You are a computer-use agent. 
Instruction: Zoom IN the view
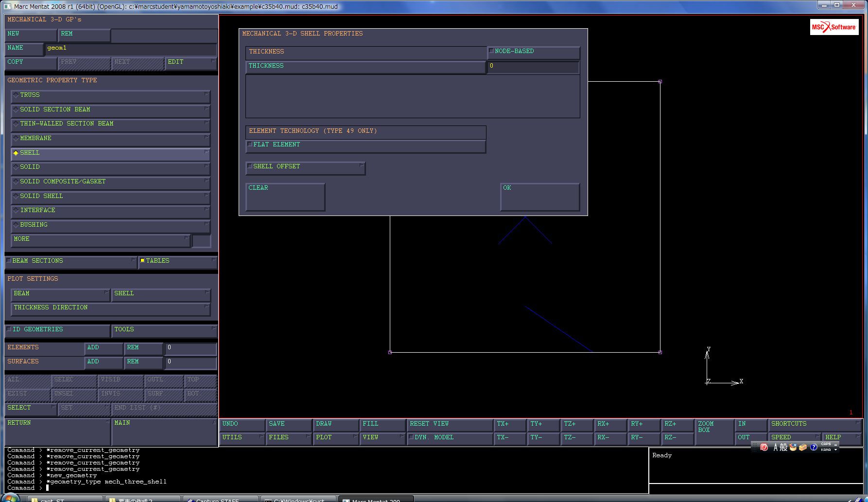[x=750, y=425]
